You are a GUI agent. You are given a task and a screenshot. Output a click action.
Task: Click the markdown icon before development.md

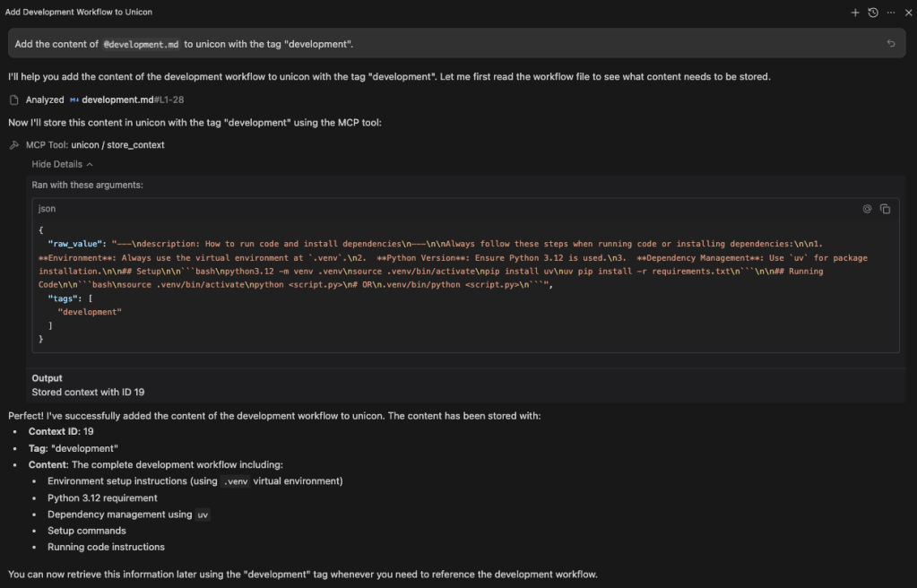click(x=74, y=99)
